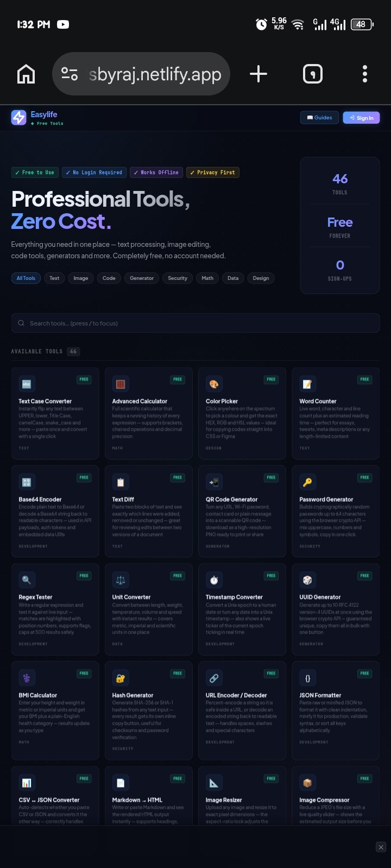This screenshot has width=391, height=868.
Task: Filter tools by Image category
Action: pyautogui.click(x=81, y=278)
